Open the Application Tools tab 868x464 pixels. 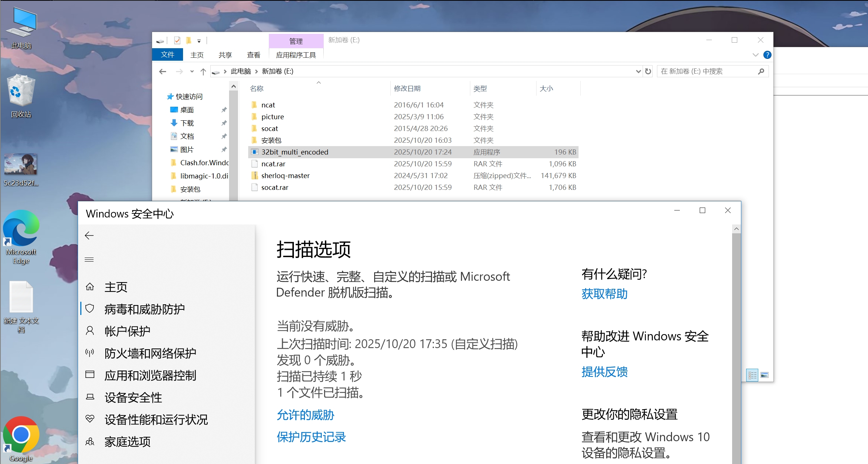pos(296,55)
